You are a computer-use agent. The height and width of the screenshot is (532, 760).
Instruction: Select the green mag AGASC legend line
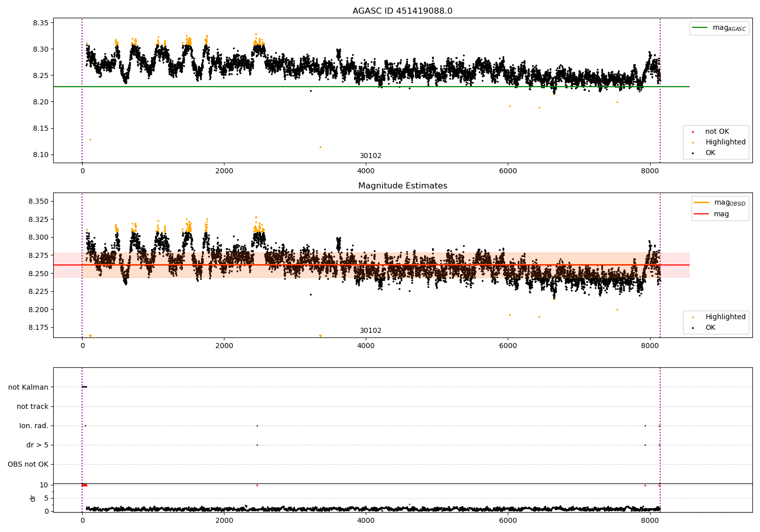[x=700, y=28]
